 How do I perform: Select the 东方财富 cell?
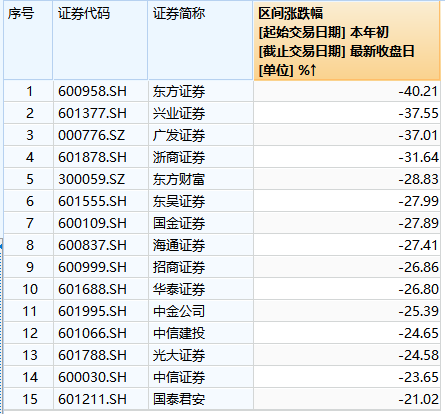pos(179,179)
